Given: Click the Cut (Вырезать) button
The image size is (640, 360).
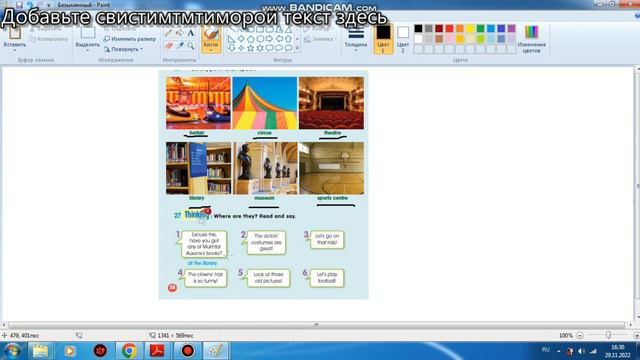Looking at the screenshot, I should pos(46,29).
